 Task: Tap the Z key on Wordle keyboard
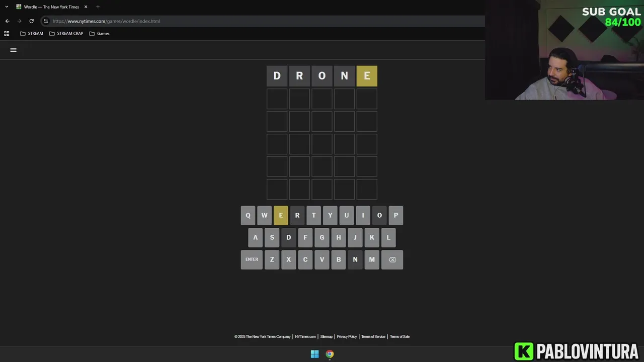[x=272, y=259]
